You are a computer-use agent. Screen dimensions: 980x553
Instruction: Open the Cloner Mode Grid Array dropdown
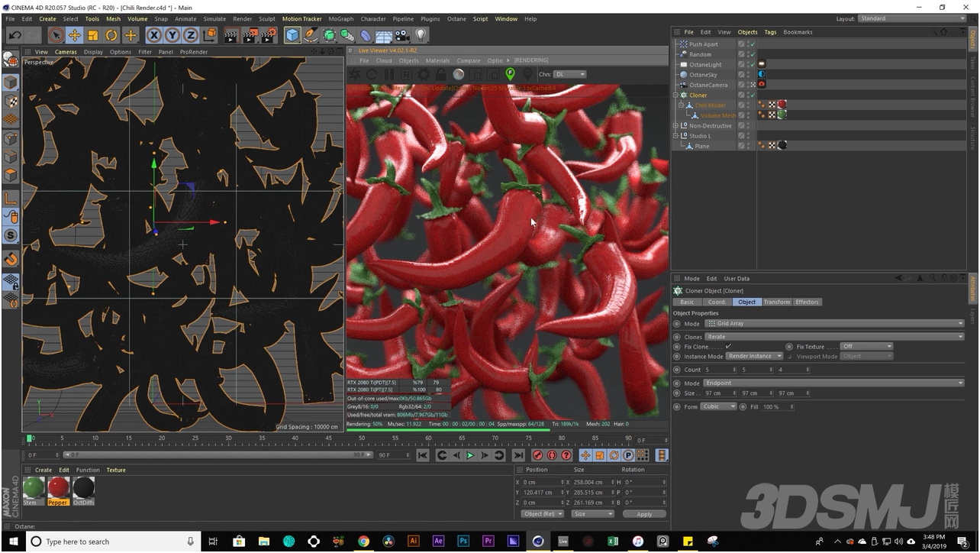(834, 324)
